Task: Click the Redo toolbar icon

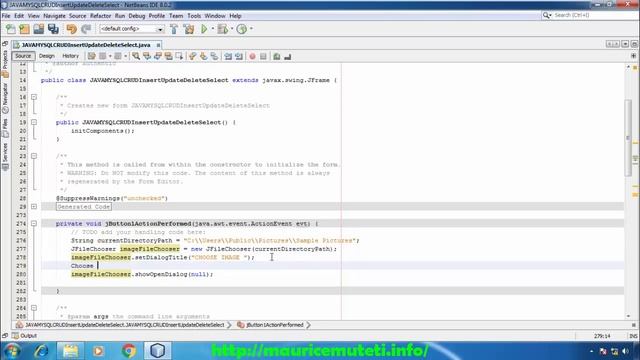Action: click(x=86, y=29)
